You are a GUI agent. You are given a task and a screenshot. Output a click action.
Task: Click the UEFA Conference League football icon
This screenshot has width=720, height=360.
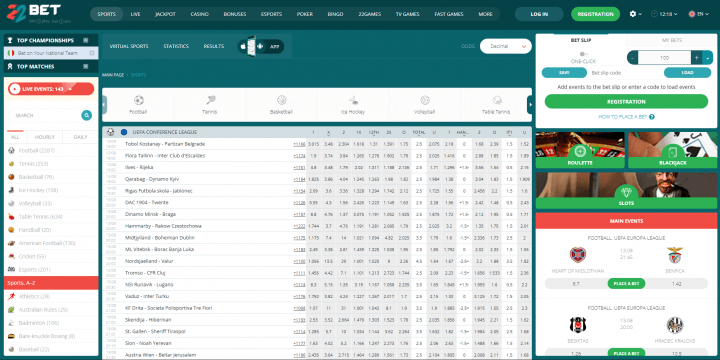(111, 132)
